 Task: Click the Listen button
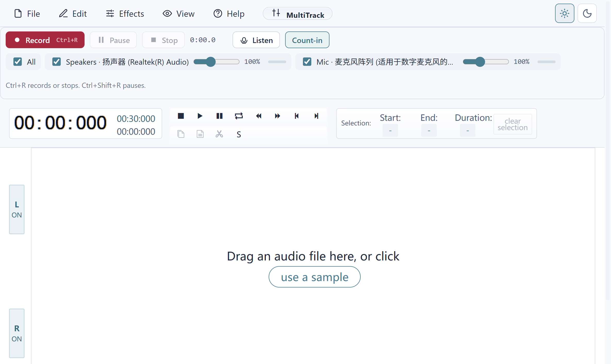point(256,40)
